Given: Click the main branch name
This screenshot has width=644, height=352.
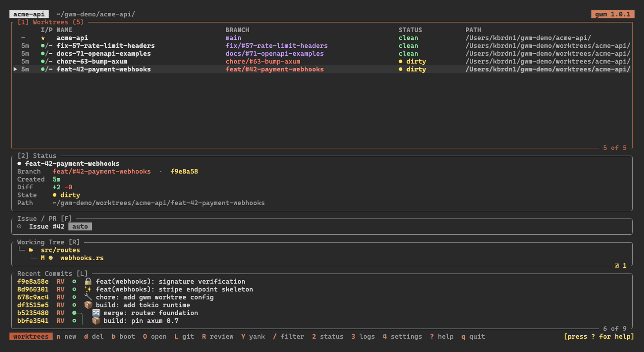Looking at the screenshot, I should click(x=234, y=38).
